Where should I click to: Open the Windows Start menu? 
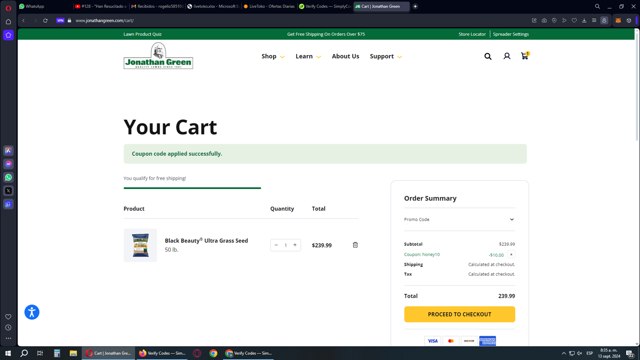point(8,353)
